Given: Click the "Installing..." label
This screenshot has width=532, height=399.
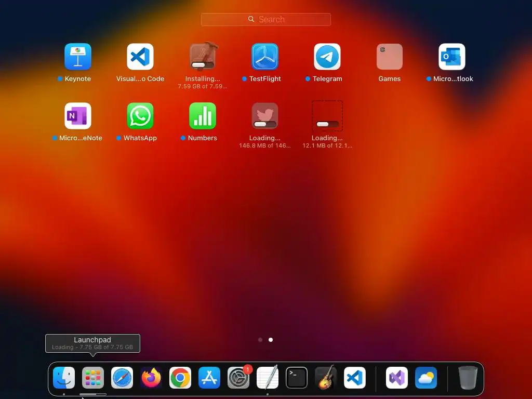Looking at the screenshot, I should point(203,79).
